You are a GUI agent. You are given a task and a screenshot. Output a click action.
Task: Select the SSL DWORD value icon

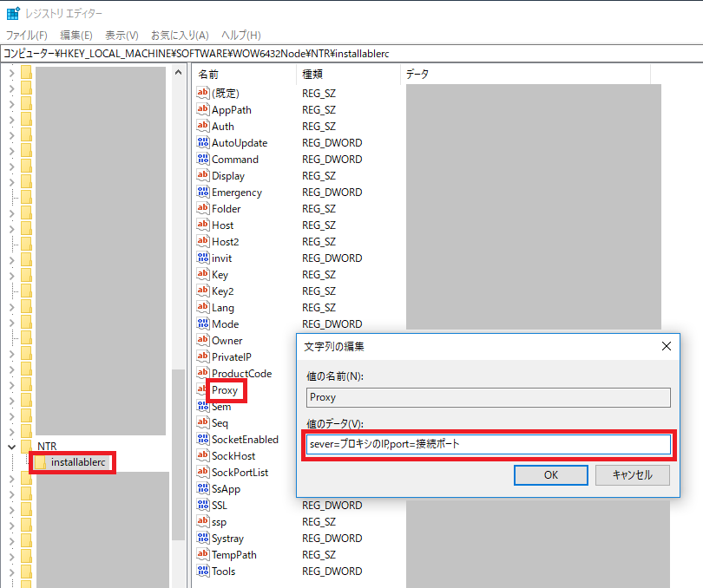(203, 505)
